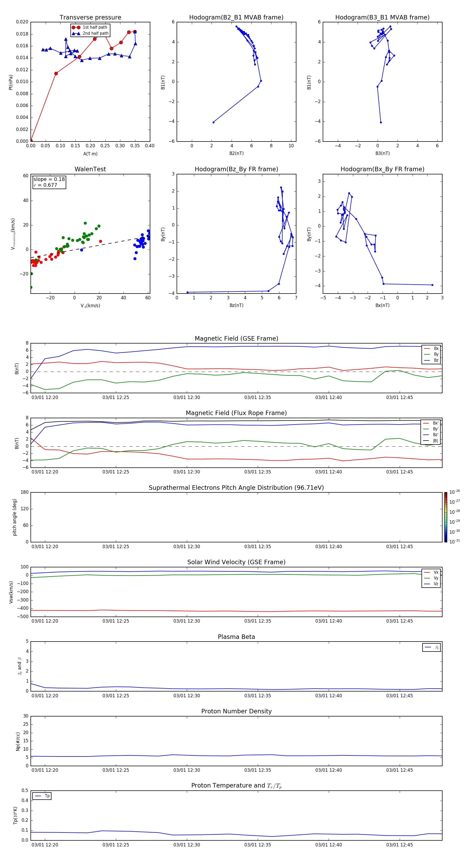
Task: Click the 'B2(nT)' x-axis label
Action: 236,153
